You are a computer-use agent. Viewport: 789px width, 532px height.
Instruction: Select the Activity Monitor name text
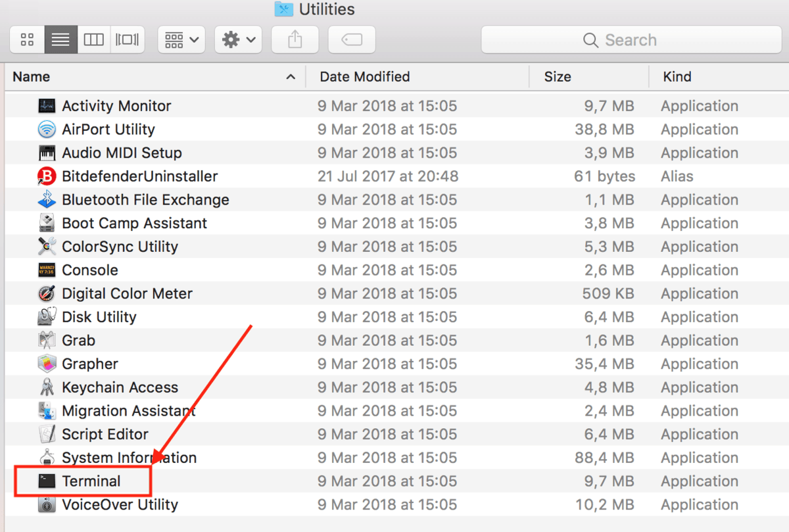tap(116, 106)
